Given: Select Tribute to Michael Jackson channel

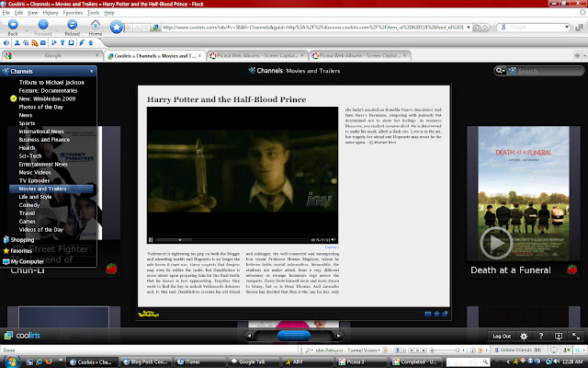Looking at the screenshot, I should [51, 82].
